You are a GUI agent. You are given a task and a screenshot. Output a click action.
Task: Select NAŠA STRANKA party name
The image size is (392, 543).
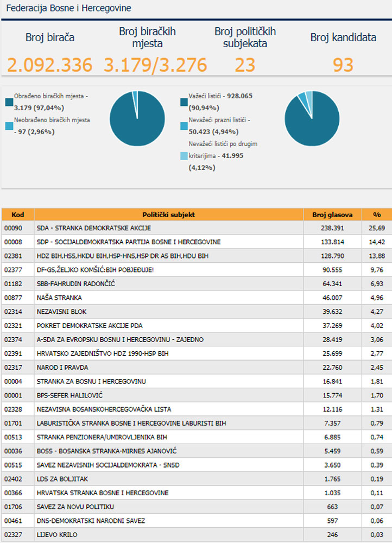coord(59,298)
